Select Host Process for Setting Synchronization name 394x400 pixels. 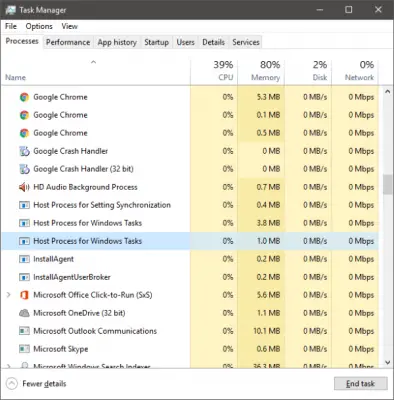(x=102, y=205)
